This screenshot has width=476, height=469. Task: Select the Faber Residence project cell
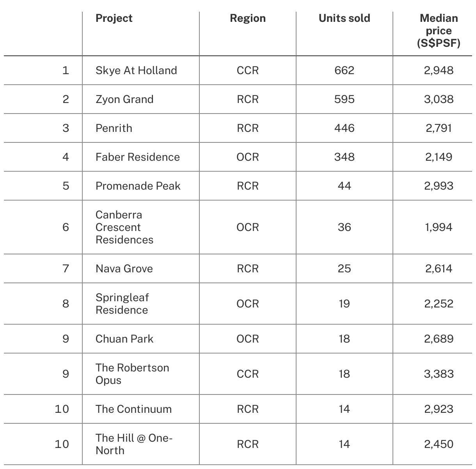[x=138, y=157]
